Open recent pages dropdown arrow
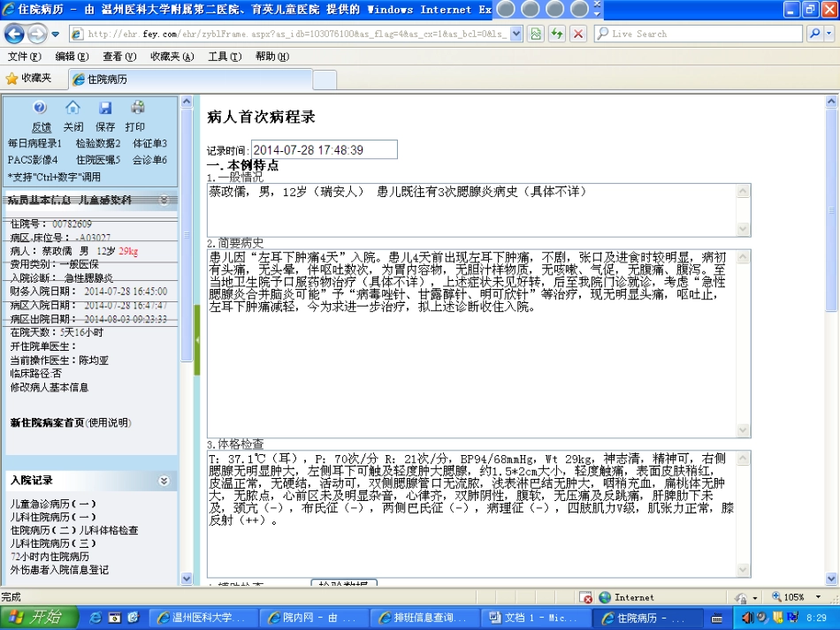 tap(55, 34)
